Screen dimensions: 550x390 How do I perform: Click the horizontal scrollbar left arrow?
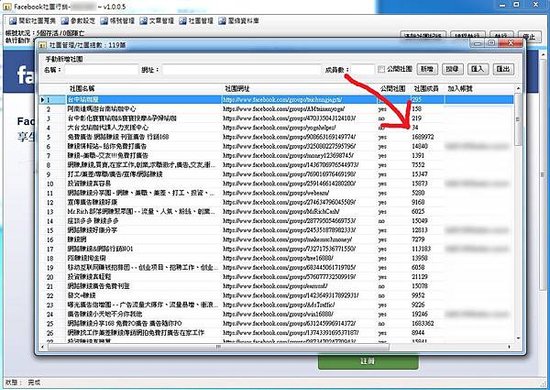43,347
